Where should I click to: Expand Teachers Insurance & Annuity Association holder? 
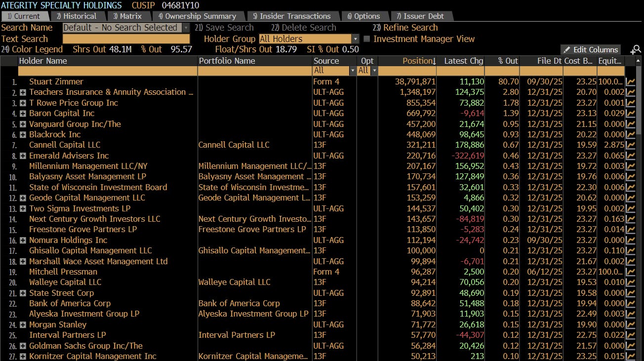tap(23, 92)
